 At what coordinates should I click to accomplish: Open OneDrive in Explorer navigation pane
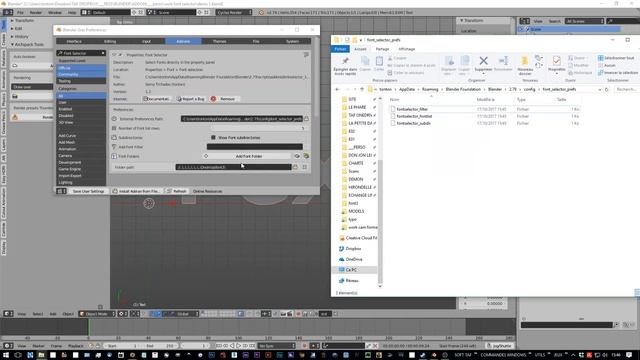tap(353, 259)
